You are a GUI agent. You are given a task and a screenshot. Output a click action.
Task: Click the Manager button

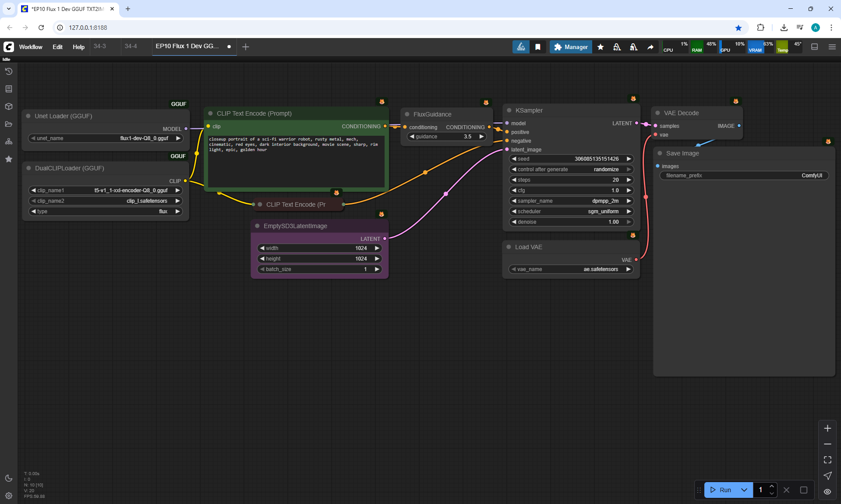coord(571,47)
